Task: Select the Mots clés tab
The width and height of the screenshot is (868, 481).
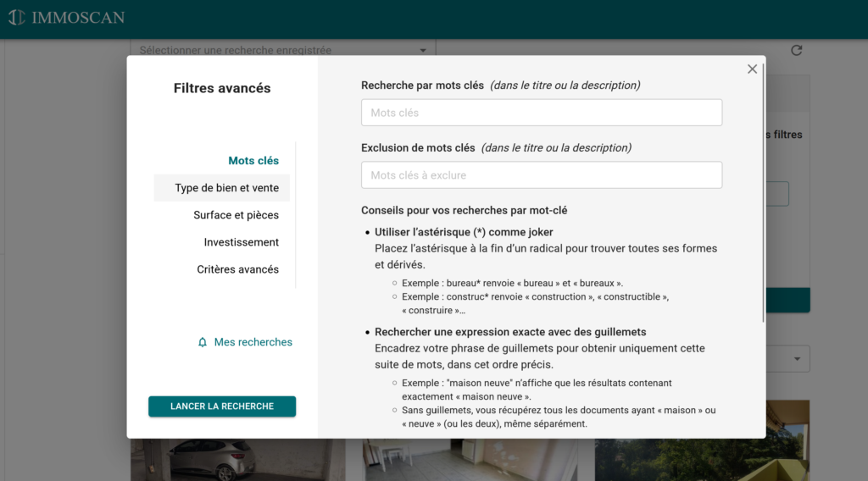Action: pyautogui.click(x=253, y=160)
